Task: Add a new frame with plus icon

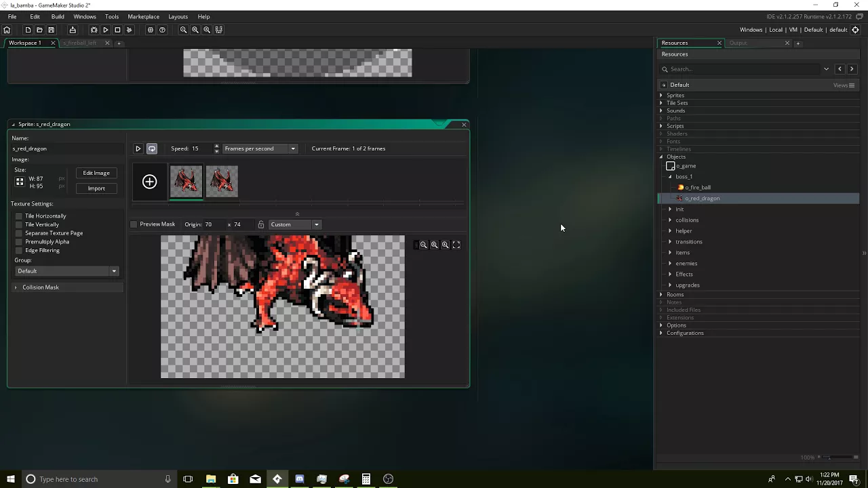Action: coord(149,182)
